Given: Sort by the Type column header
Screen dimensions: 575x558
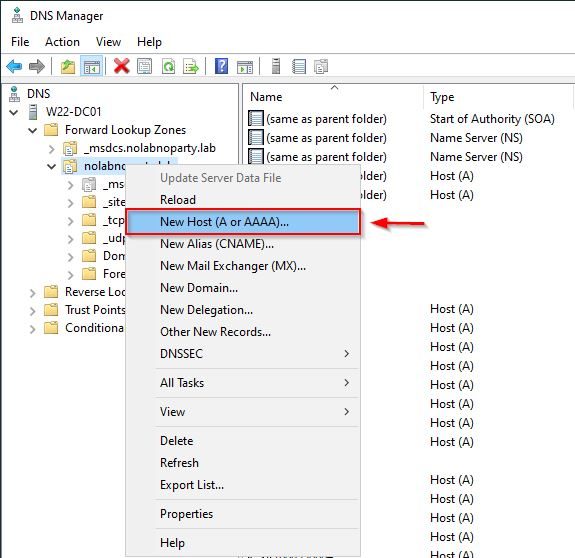Looking at the screenshot, I should [x=498, y=97].
